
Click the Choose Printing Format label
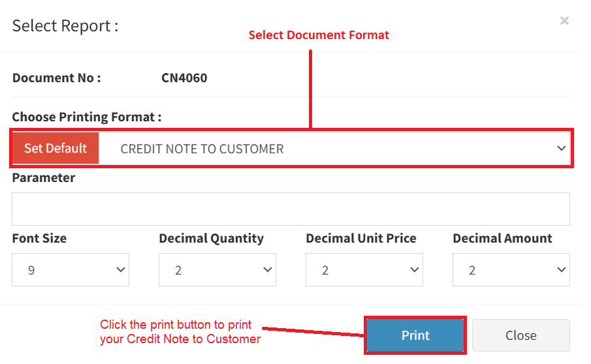point(86,117)
